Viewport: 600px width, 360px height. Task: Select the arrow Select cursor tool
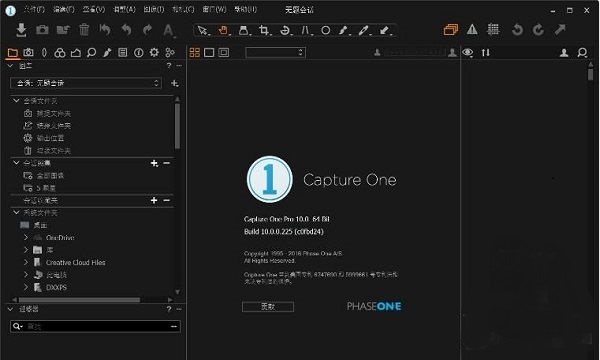[x=203, y=30]
